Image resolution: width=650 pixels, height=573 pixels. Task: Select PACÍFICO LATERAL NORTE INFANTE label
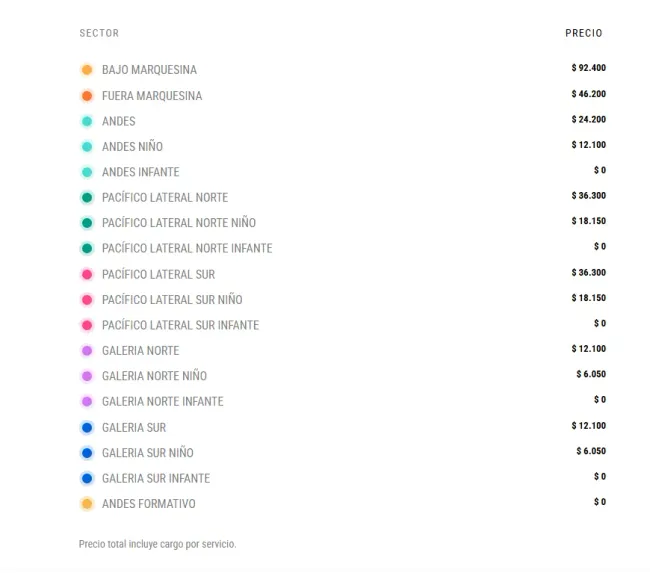tap(186, 248)
